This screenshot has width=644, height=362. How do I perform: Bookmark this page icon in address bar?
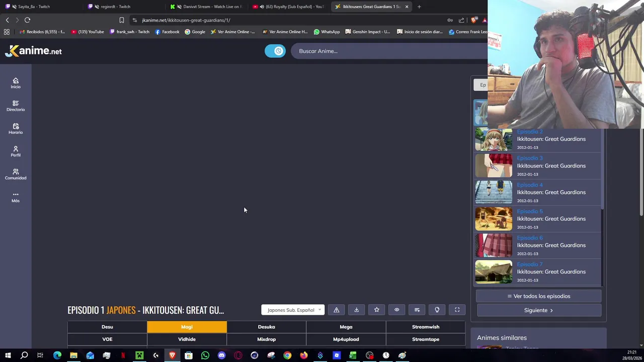tap(121, 20)
